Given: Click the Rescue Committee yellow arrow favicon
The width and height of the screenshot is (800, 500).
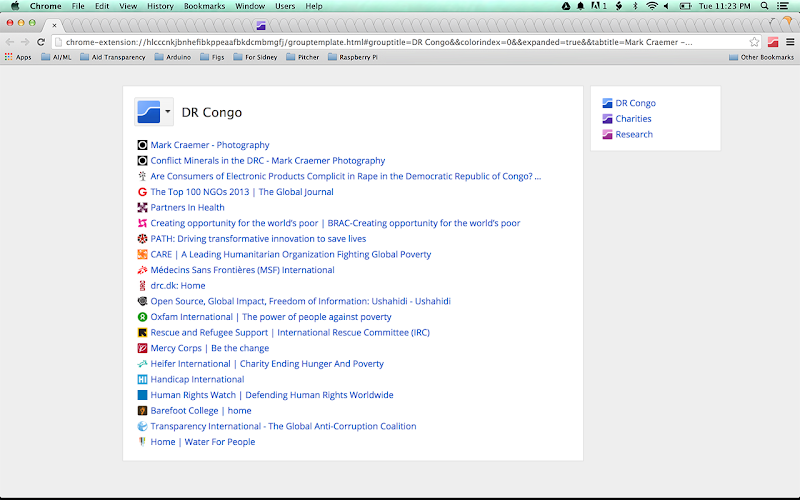Looking at the screenshot, I should [142, 333].
